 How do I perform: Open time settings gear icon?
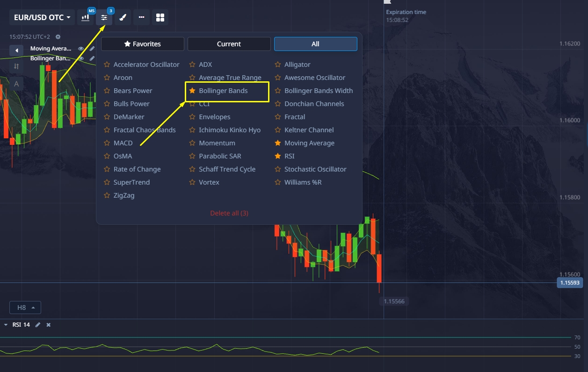click(x=58, y=37)
